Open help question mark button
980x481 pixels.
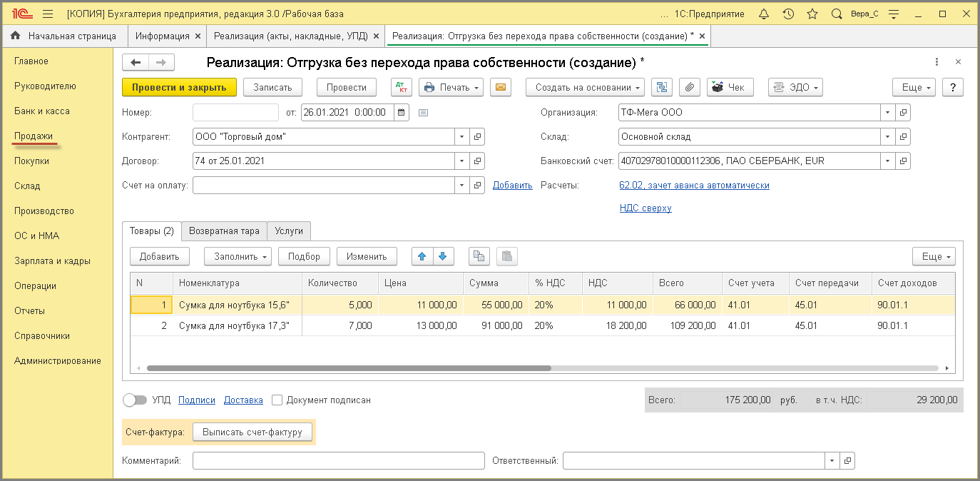[953, 87]
